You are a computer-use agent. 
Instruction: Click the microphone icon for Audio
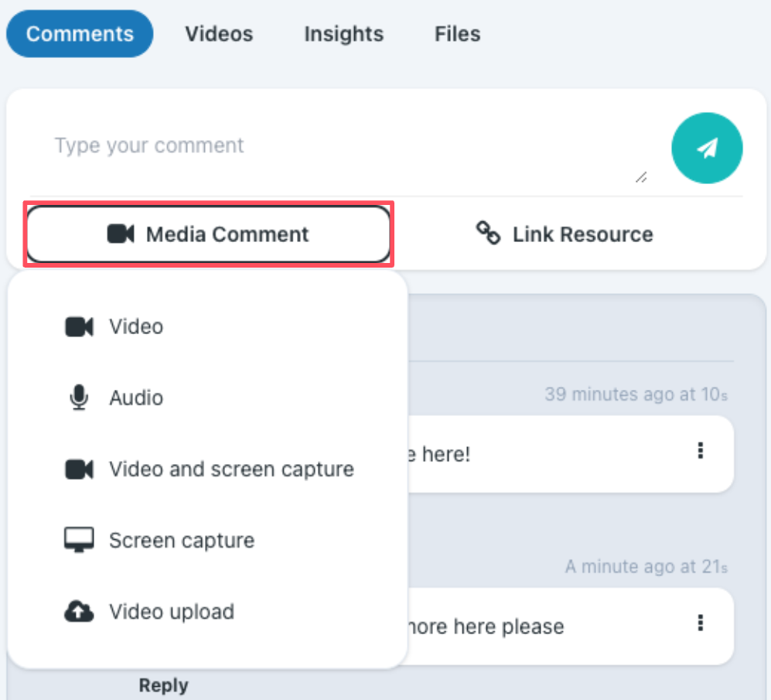79,398
